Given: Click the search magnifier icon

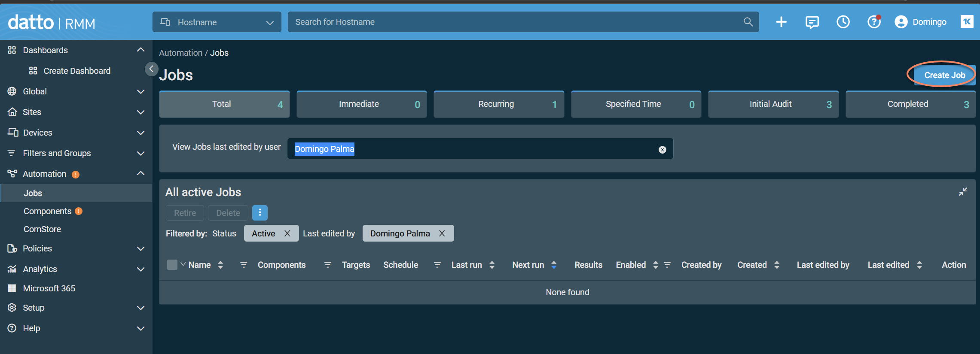Looking at the screenshot, I should (748, 22).
